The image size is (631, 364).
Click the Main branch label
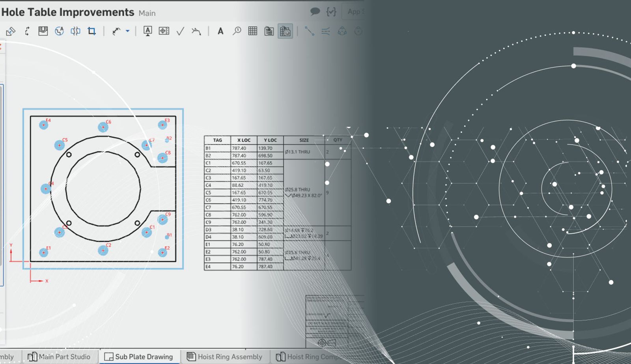[x=147, y=13]
